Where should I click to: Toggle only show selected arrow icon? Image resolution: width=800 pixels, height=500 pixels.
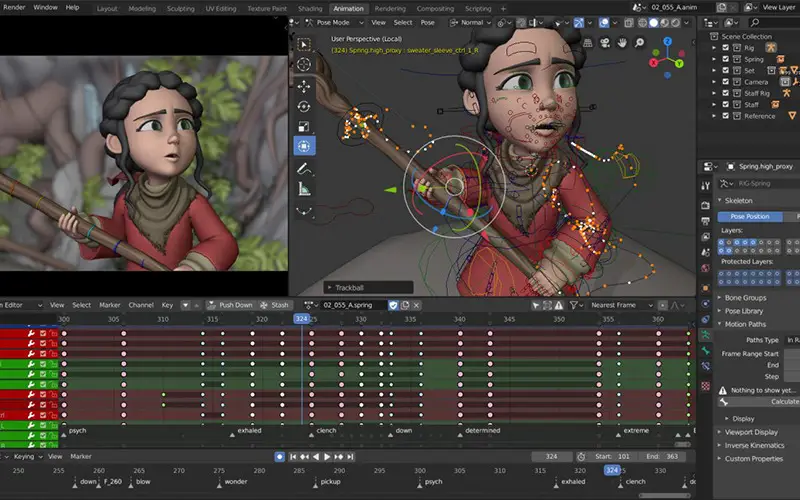(536, 305)
